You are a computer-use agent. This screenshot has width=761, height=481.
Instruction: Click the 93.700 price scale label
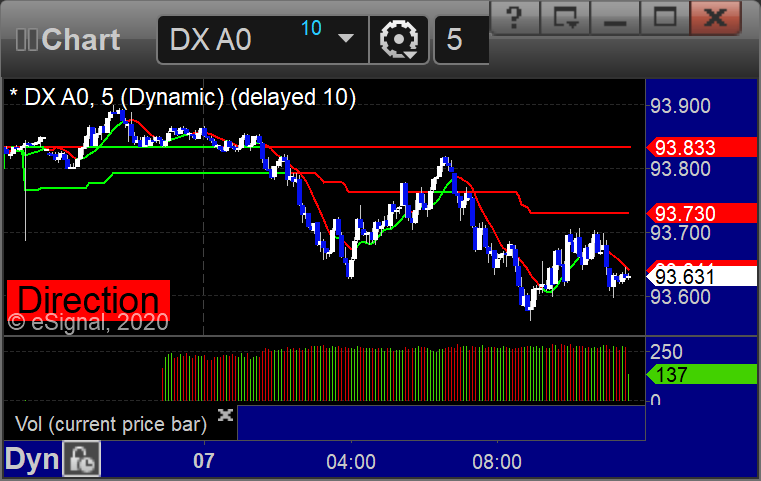680,233
